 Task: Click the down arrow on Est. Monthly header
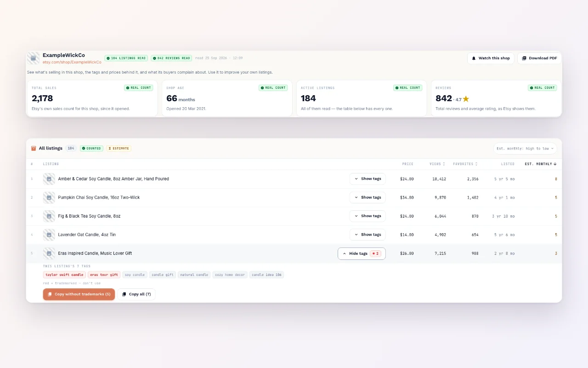pyautogui.click(x=555, y=164)
